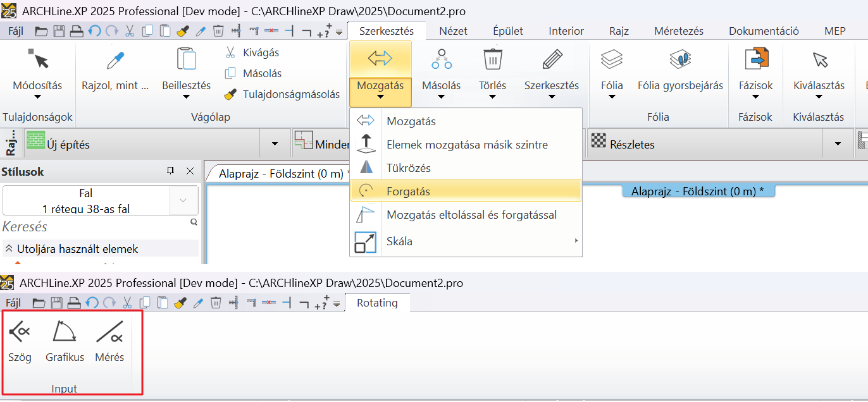Choose the Grafikus rotation input icon
The width and height of the screenshot is (868, 402).
(65, 331)
